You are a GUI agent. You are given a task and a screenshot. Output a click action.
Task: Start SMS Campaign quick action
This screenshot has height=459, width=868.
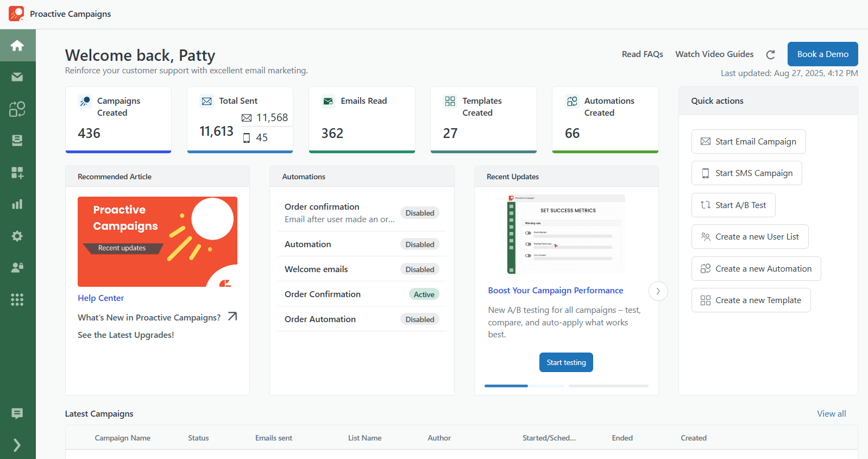[747, 173]
